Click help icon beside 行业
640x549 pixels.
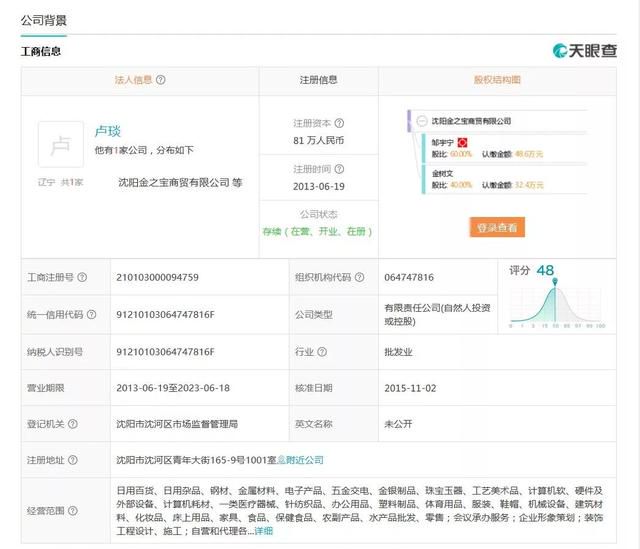pos(322,352)
